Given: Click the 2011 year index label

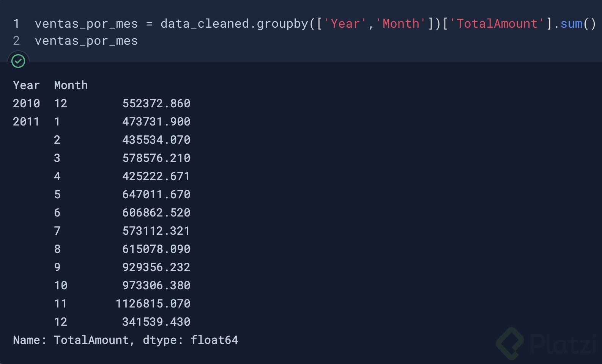Looking at the screenshot, I should point(26,122).
